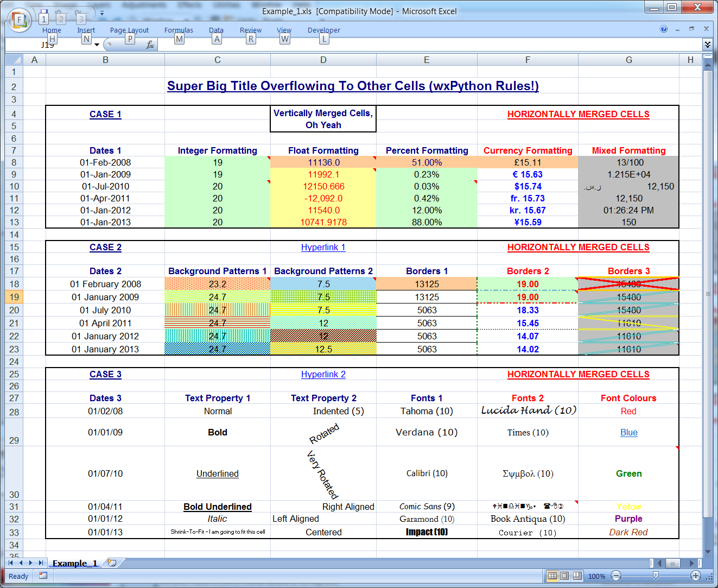Open the Formulas ribbon tab
This screenshot has height=588, width=718.
(x=179, y=30)
